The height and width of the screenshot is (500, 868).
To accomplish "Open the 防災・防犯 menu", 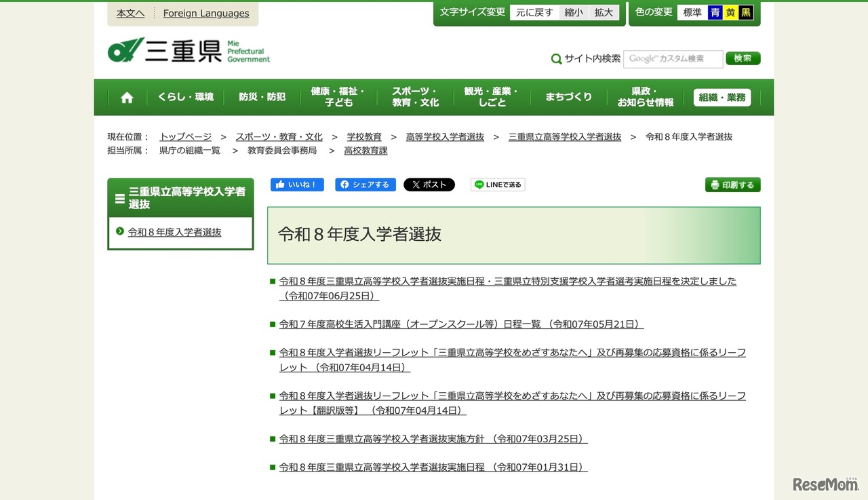I will click(x=262, y=97).
